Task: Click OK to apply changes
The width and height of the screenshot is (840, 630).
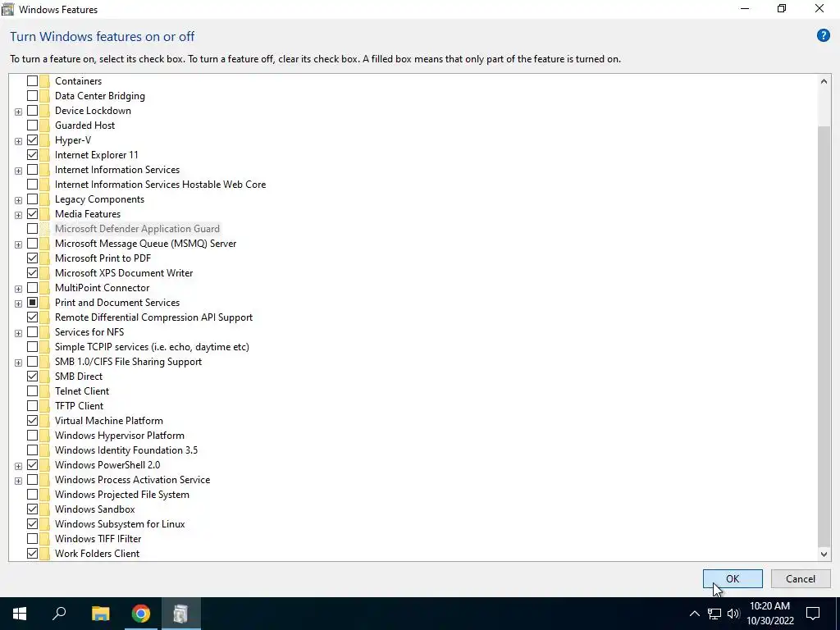Action: (x=733, y=578)
